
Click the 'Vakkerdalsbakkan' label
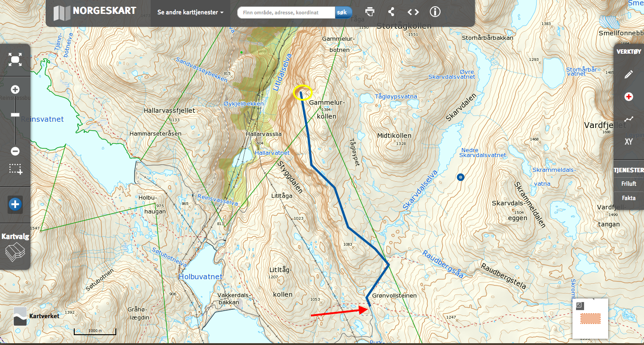(235, 299)
